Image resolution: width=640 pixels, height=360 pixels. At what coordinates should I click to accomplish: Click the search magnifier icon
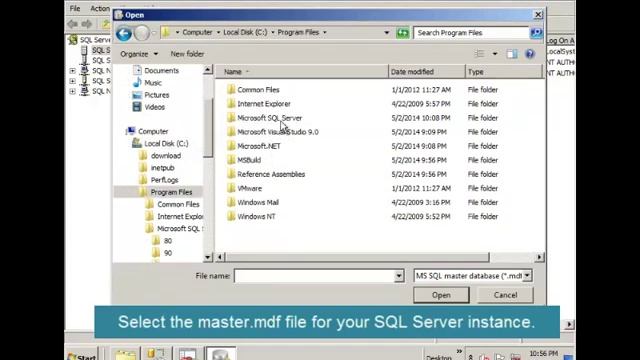click(536, 33)
